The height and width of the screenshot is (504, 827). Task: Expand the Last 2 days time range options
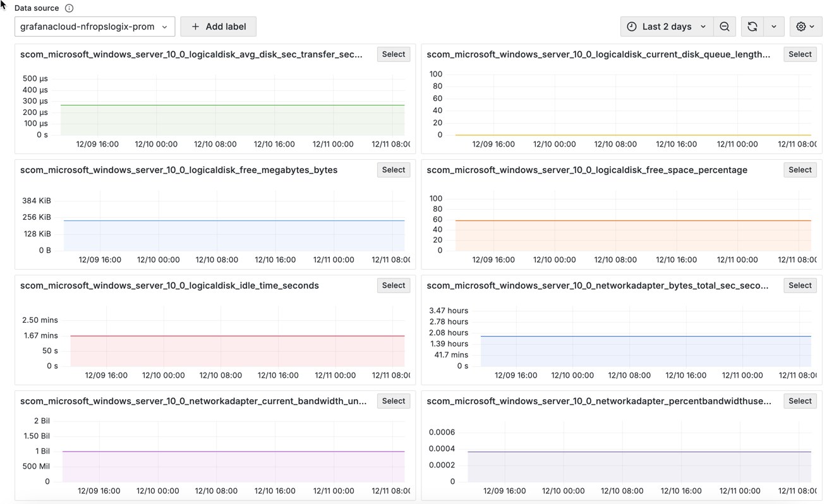703,27
